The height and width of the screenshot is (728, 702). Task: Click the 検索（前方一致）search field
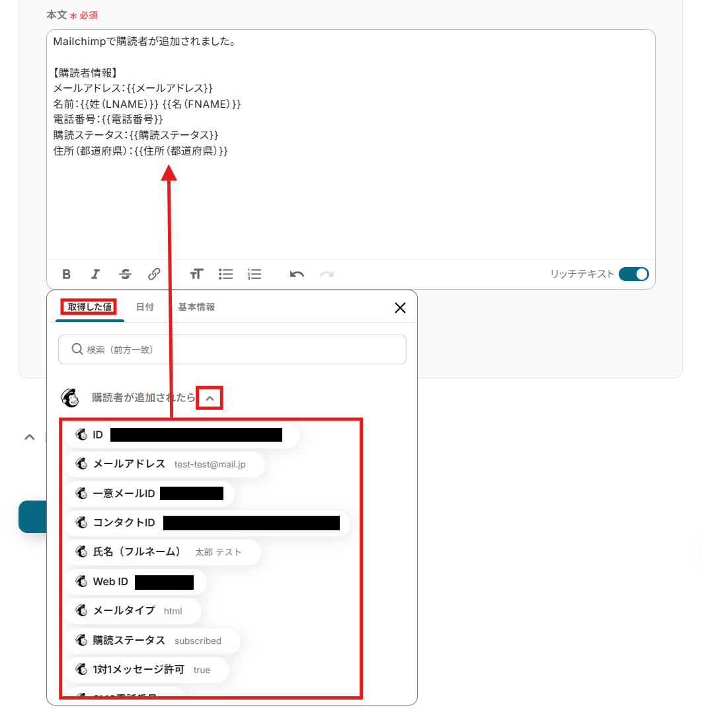coord(232,350)
